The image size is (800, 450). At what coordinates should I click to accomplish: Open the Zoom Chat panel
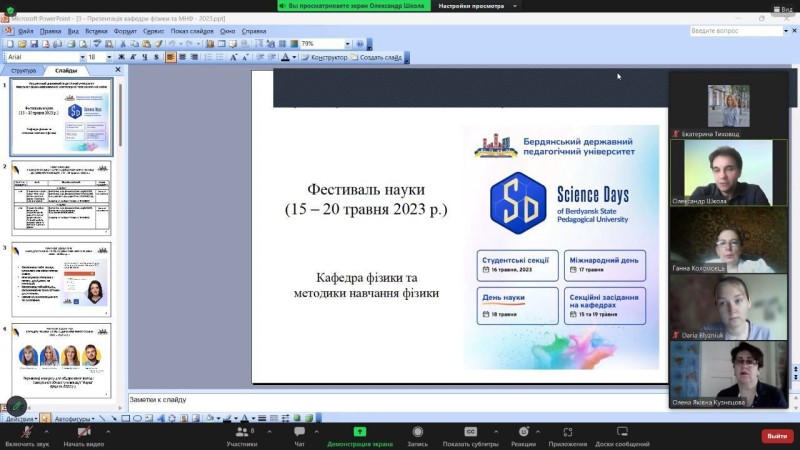point(299,437)
